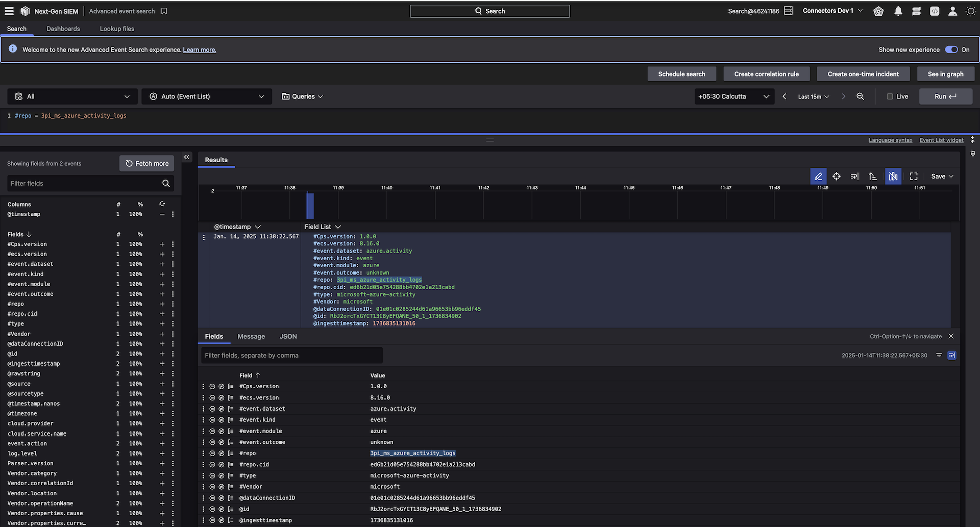
Task: Click the Learn more link in the banner
Action: pos(199,49)
